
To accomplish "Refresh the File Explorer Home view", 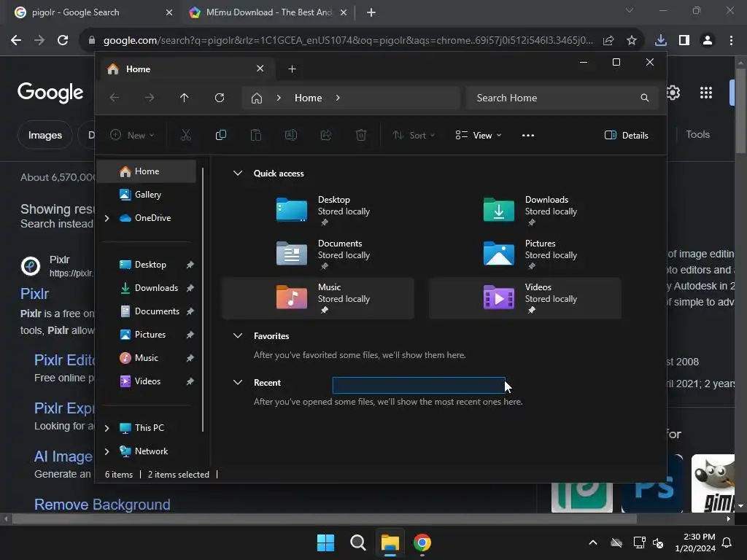I will point(219,98).
